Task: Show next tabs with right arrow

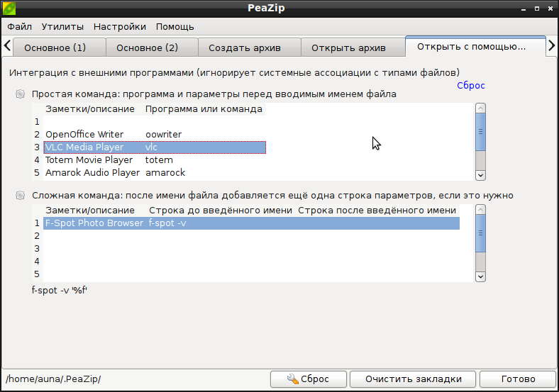Action: coord(551,45)
